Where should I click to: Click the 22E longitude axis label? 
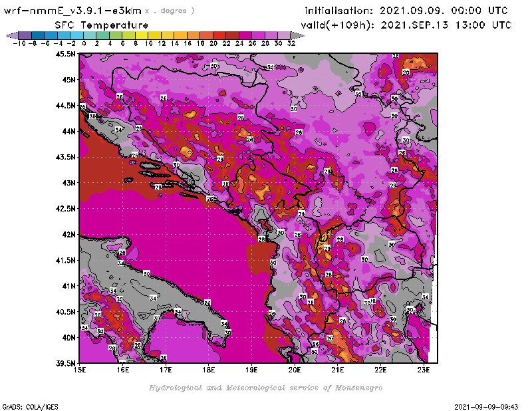click(x=380, y=370)
